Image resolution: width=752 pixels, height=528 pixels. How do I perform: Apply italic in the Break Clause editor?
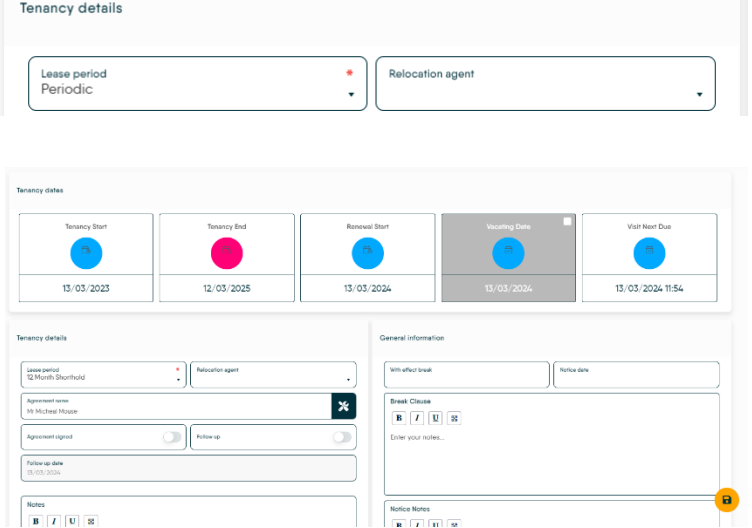coord(416,418)
